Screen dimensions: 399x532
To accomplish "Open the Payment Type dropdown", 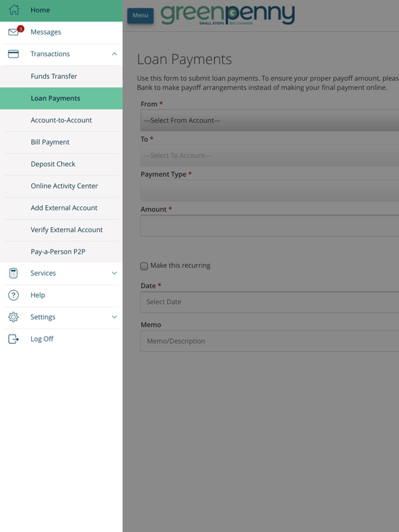I will pos(269,190).
